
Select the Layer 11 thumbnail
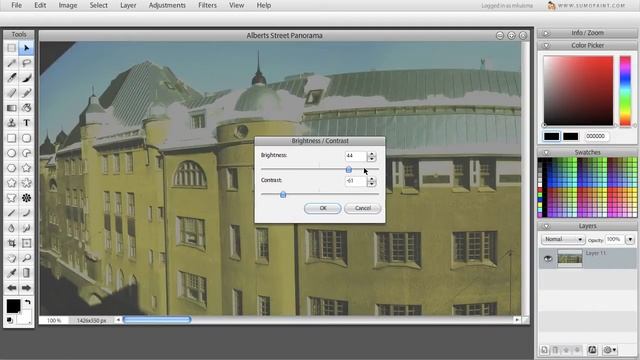click(570, 259)
